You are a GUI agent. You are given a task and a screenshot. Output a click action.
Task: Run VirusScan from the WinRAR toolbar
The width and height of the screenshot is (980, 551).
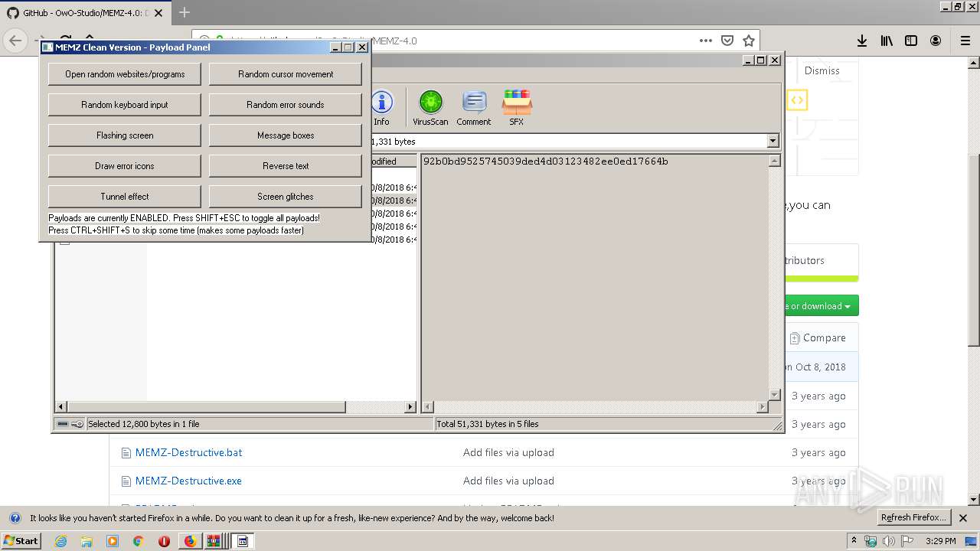pos(430,108)
